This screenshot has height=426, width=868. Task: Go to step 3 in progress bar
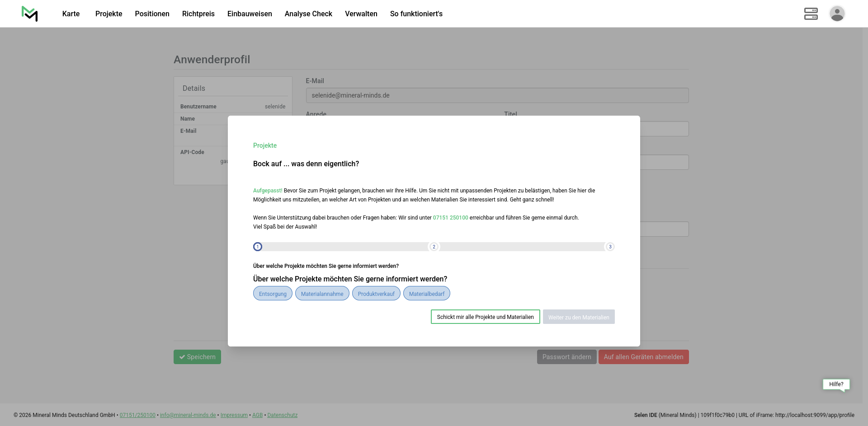click(610, 247)
